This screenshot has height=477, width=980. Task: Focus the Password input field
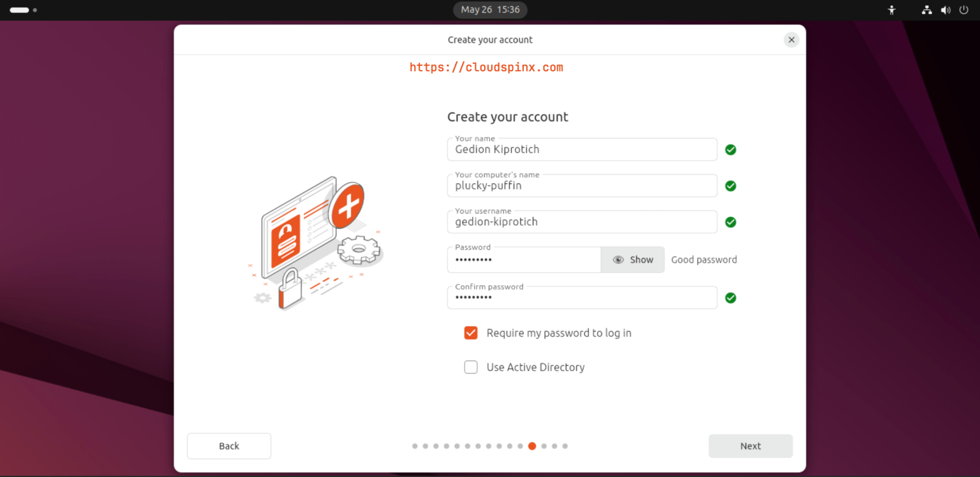point(523,260)
